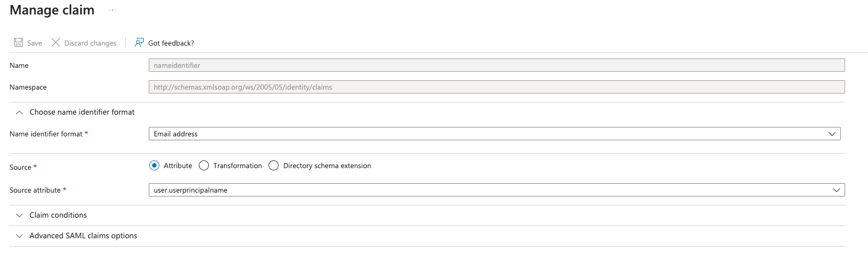868x265 pixels.
Task: Choose the Transformation source option
Action: [204, 166]
